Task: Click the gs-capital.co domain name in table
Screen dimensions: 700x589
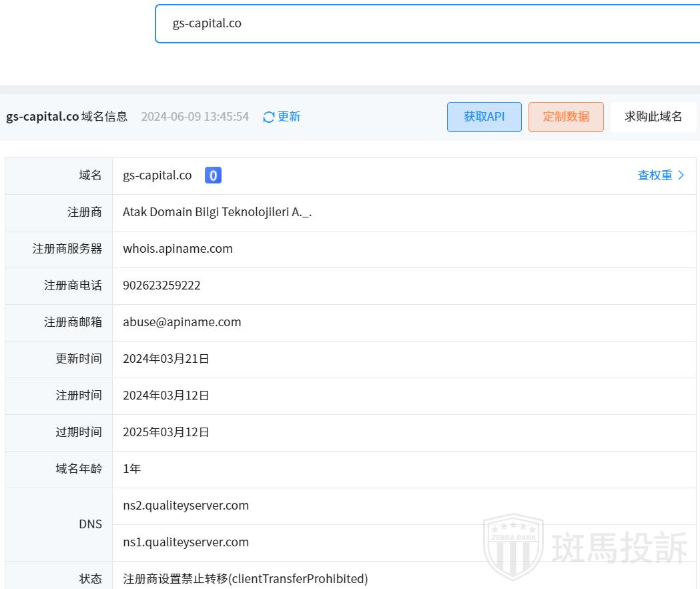Action: tap(157, 175)
